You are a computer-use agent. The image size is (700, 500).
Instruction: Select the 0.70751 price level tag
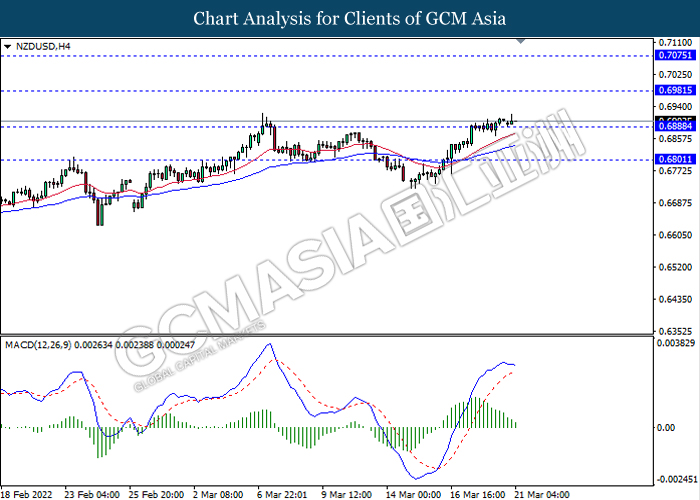[675, 55]
